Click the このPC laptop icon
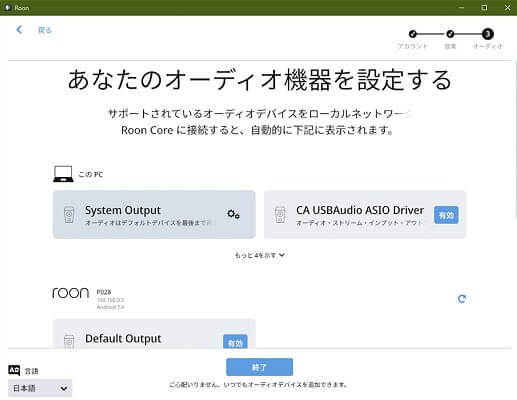 pos(63,174)
